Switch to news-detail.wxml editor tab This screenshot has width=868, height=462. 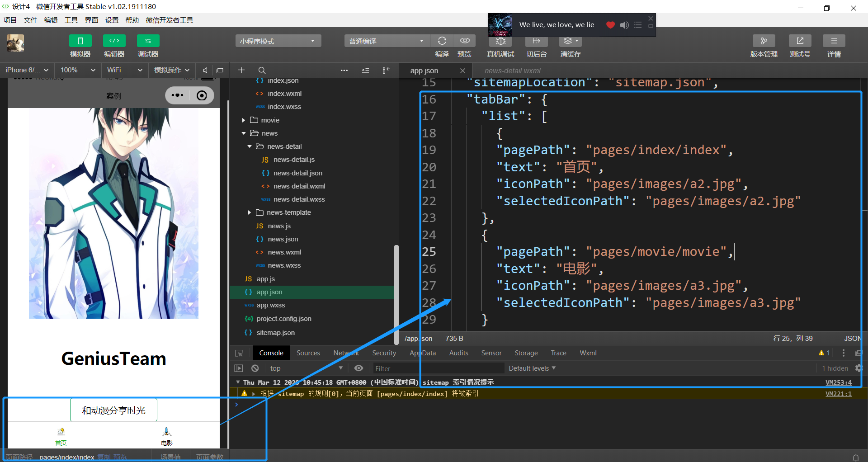[x=512, y=71]
